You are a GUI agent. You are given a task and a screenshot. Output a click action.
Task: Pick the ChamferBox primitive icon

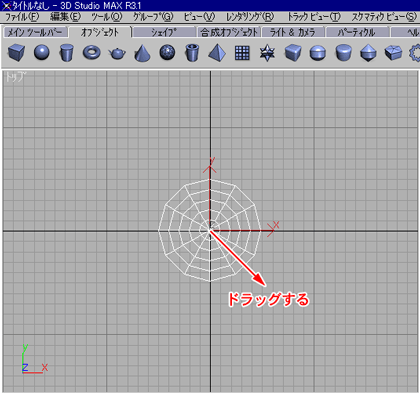pyautogui.click(x=293, y=53)
